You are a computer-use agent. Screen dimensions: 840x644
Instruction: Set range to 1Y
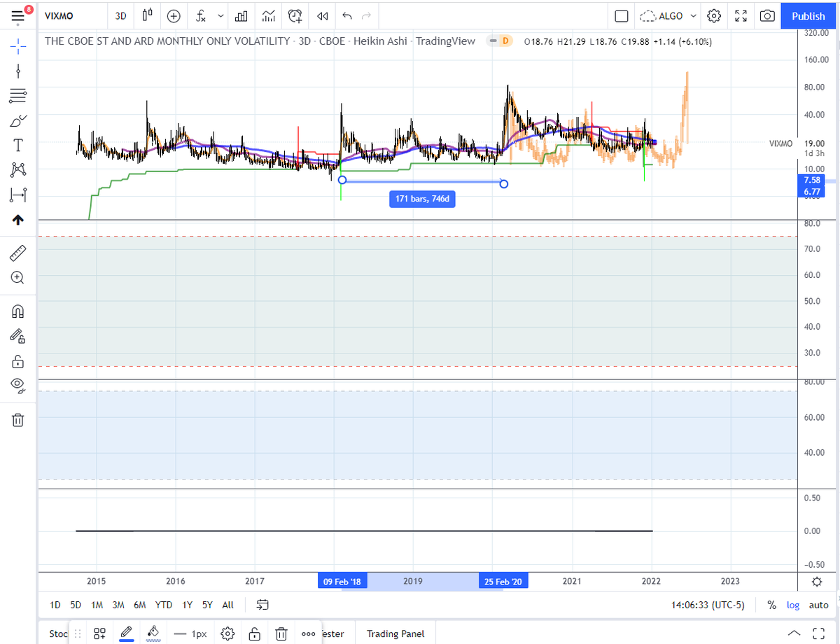point(187,605)
